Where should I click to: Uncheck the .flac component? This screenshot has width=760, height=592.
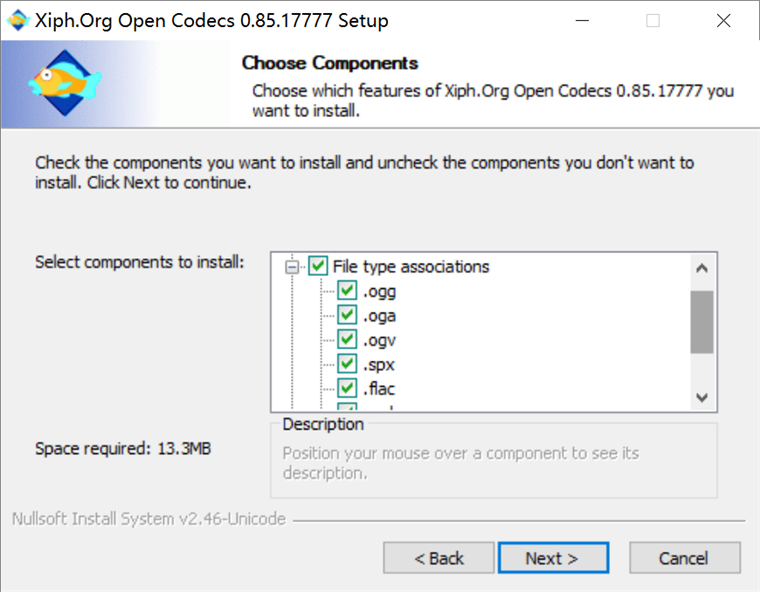tap(347, 388)
